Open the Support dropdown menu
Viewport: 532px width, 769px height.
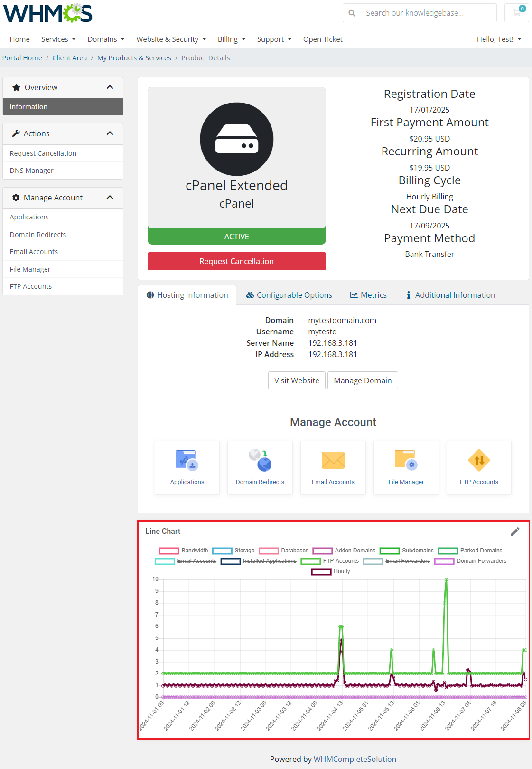[x=274, y=39]
